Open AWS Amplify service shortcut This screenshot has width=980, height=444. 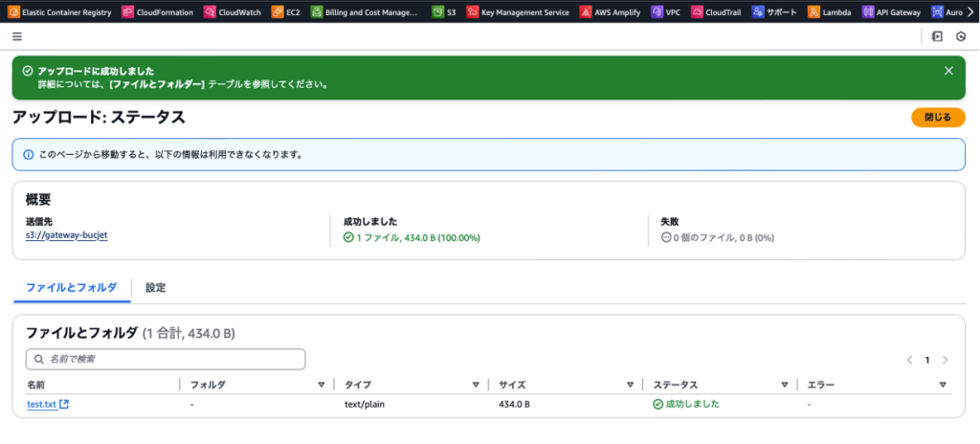(610, 11)
